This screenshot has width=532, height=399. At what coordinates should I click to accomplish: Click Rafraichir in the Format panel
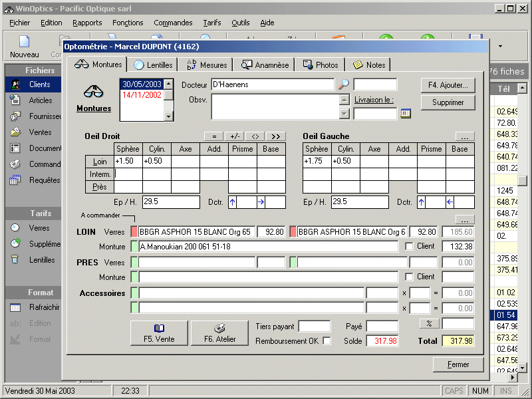[44, 307]
